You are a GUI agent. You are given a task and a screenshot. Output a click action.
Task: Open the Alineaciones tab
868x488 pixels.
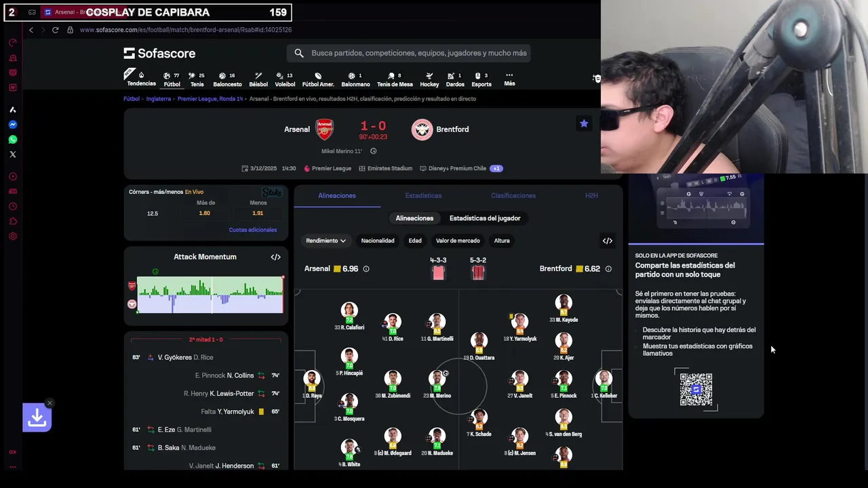coord(337,195)
